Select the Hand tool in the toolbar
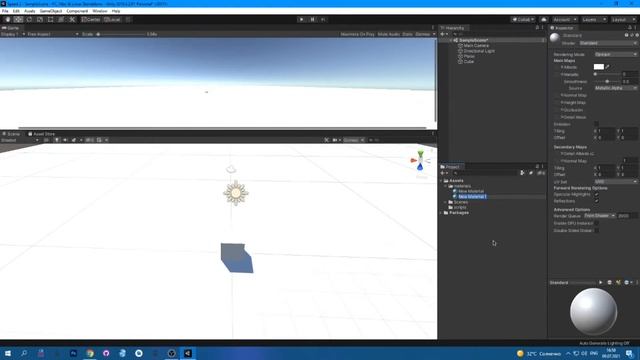 coord(7,20)
